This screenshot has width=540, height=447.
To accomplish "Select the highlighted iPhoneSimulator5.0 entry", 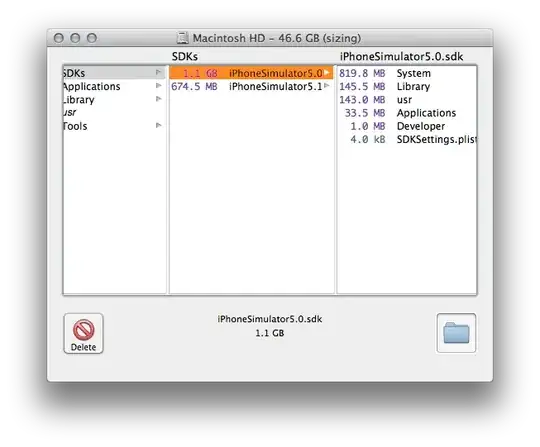I will point(251,73).
